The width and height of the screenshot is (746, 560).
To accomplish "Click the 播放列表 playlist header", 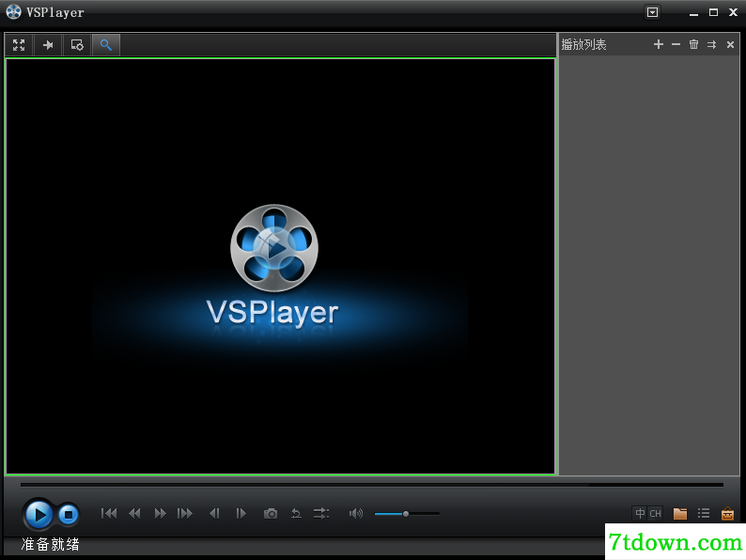I will [583, 45].
